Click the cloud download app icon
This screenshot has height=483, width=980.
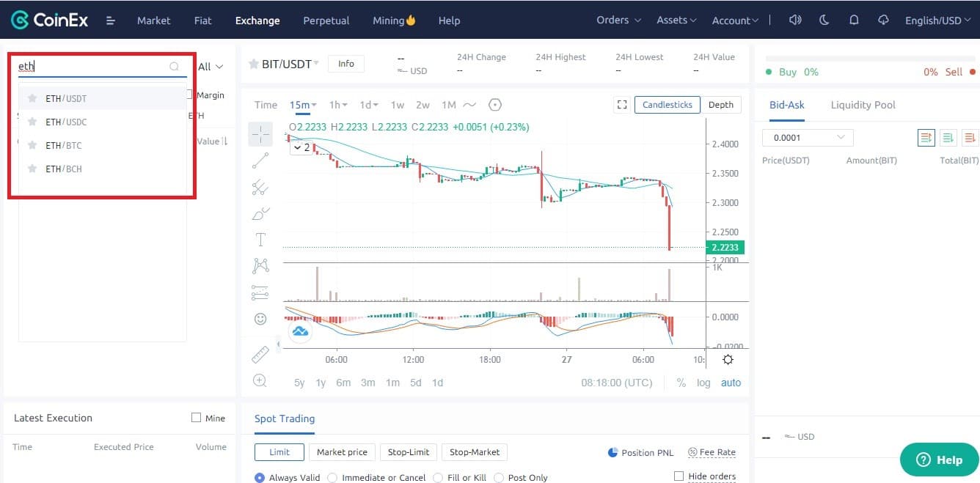pyautogui.click(x=883, y=20)
